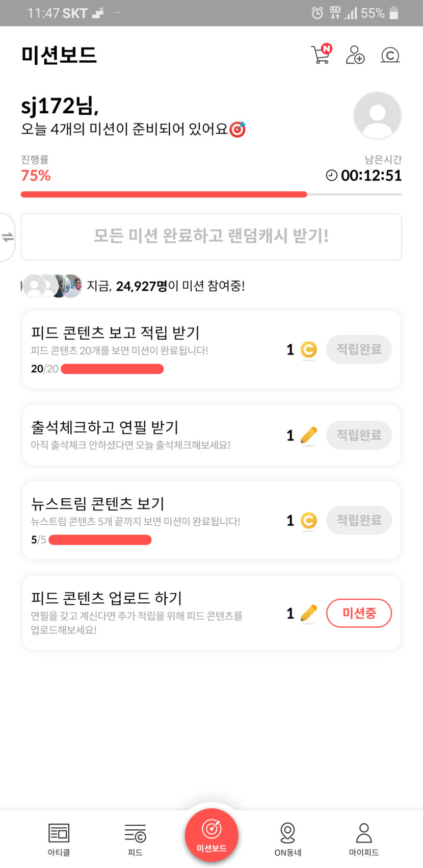Tap the pencil icon for 업로드 mission

point(308,614)
